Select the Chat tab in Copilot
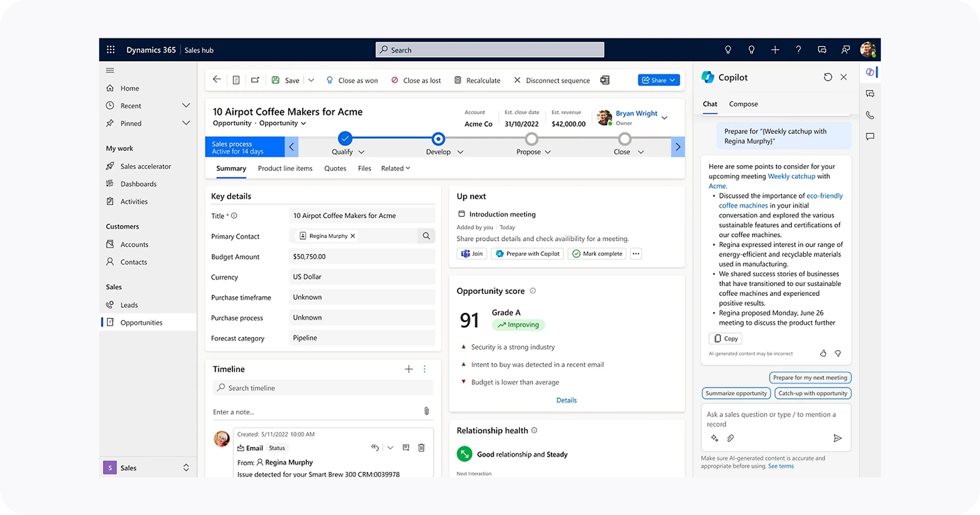 point(710,104)
